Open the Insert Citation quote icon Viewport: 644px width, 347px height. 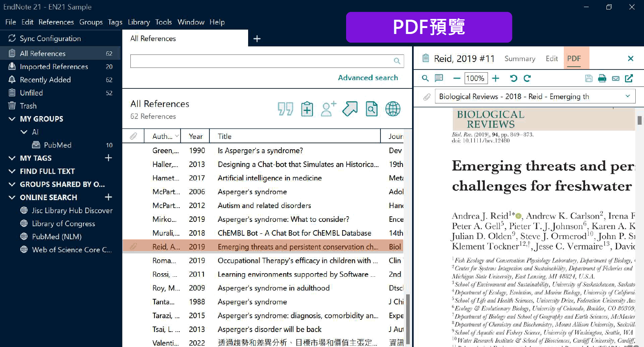tap(285, 109)
